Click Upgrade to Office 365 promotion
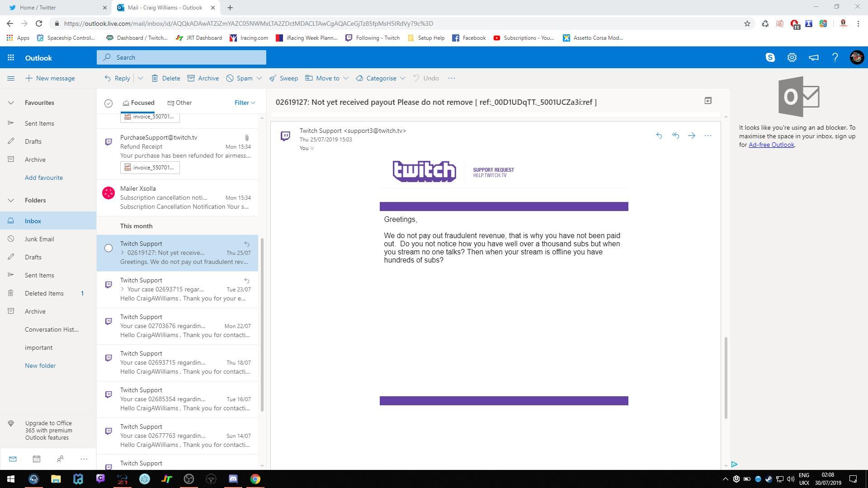Screen dimensions: 868x488 click(x=48, y=430)
